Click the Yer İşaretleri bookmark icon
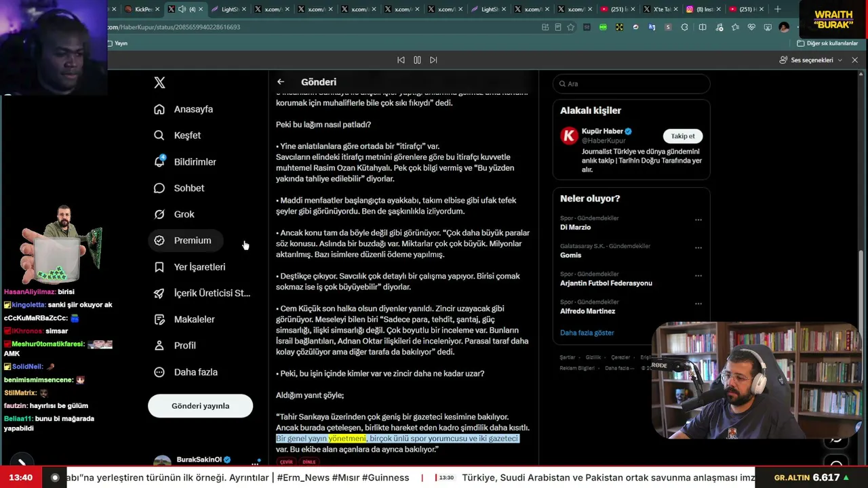 pyautogui.click(x=159, y=267)
